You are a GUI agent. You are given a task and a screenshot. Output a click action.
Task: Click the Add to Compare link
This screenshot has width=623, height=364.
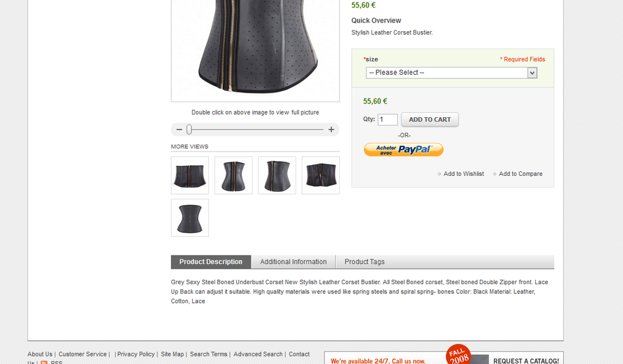pyautogui.click(x=521, y=174)
